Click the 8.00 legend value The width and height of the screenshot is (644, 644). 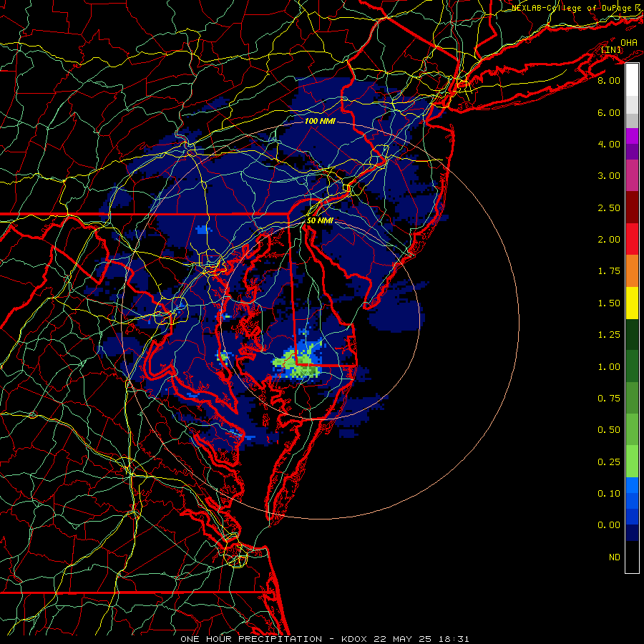609,80
